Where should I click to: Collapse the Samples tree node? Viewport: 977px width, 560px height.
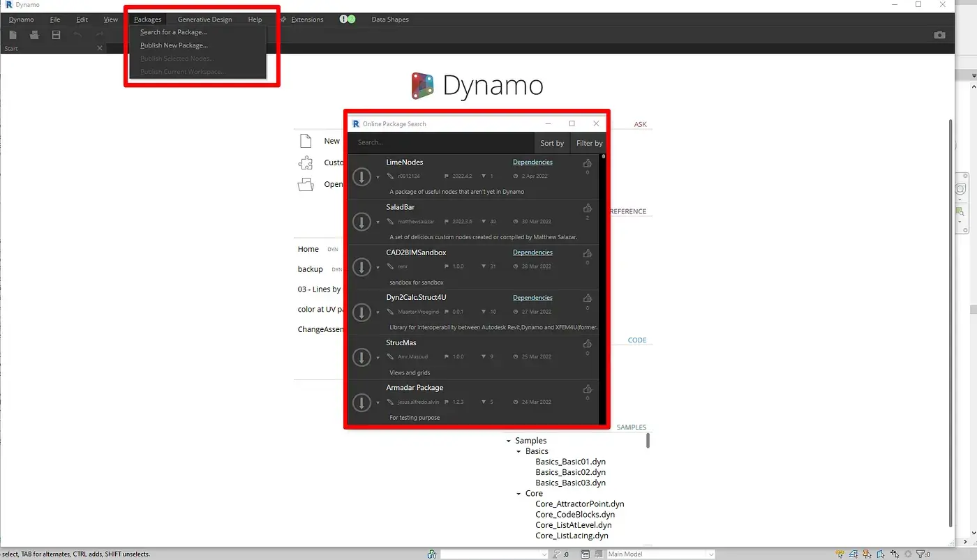509,441
